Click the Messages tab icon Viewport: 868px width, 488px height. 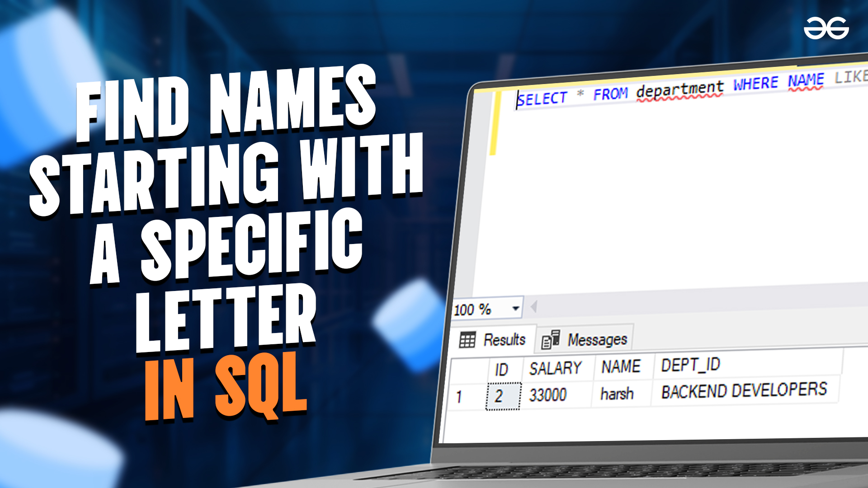pos(550,339)
